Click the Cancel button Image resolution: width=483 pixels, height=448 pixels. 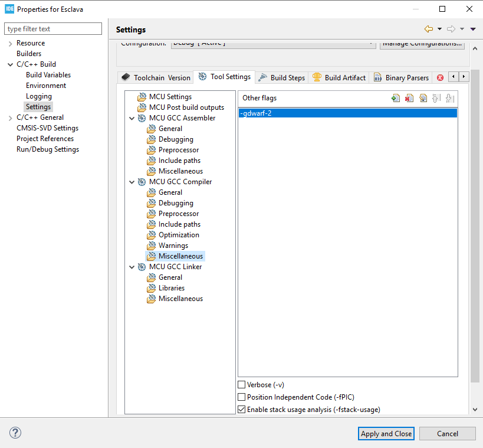pos(448,433)
